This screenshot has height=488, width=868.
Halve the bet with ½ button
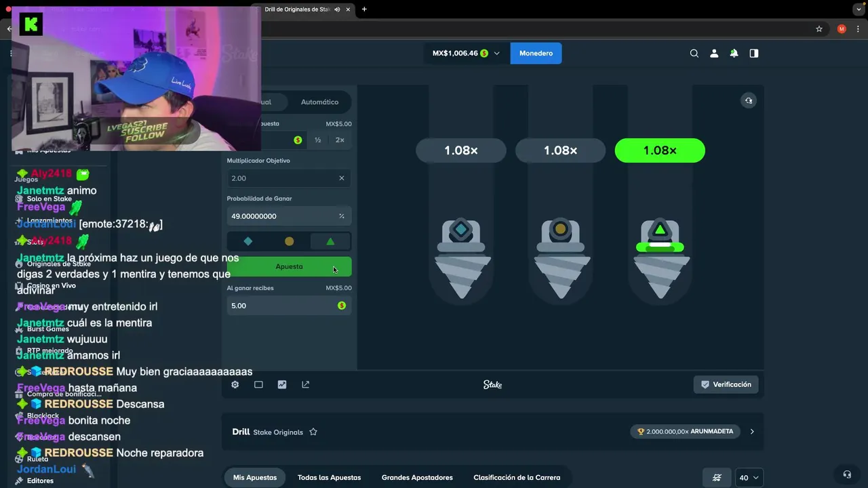click(317, 140)
